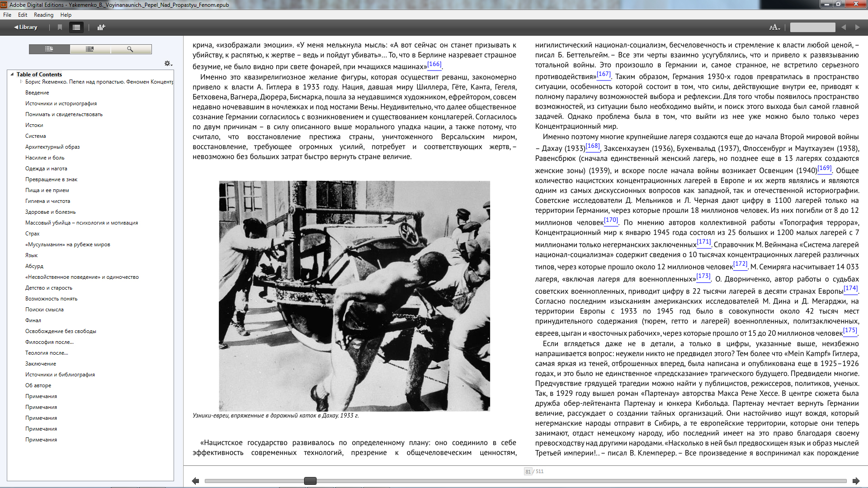Restore down the application window
The width and height of the screenshot is (868, 488).
[x=839, y=4]
